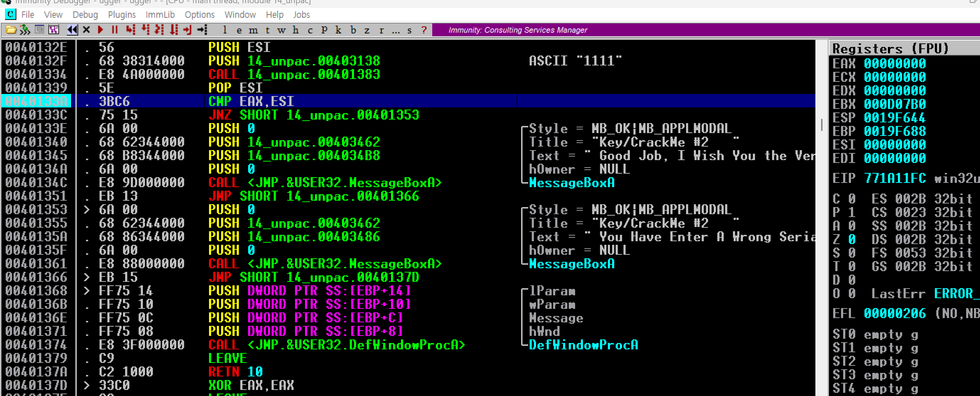Click the red Step into icon

(x=131, y=30)
